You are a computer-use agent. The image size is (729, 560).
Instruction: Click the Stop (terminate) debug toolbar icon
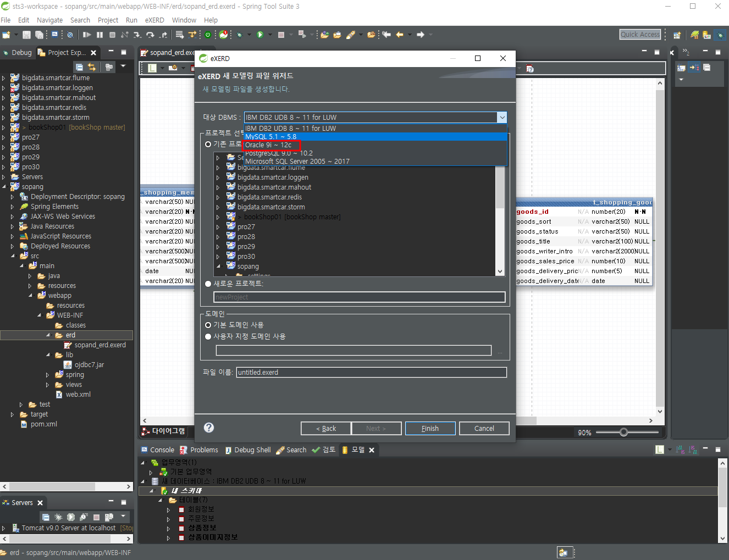[112, 35]
